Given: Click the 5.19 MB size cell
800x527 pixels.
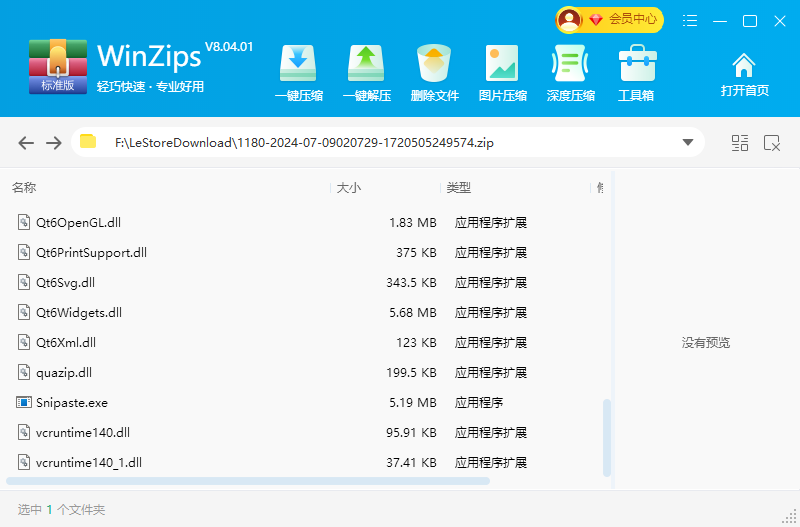Looking at the screenshot, I should (x=413, y=403).
